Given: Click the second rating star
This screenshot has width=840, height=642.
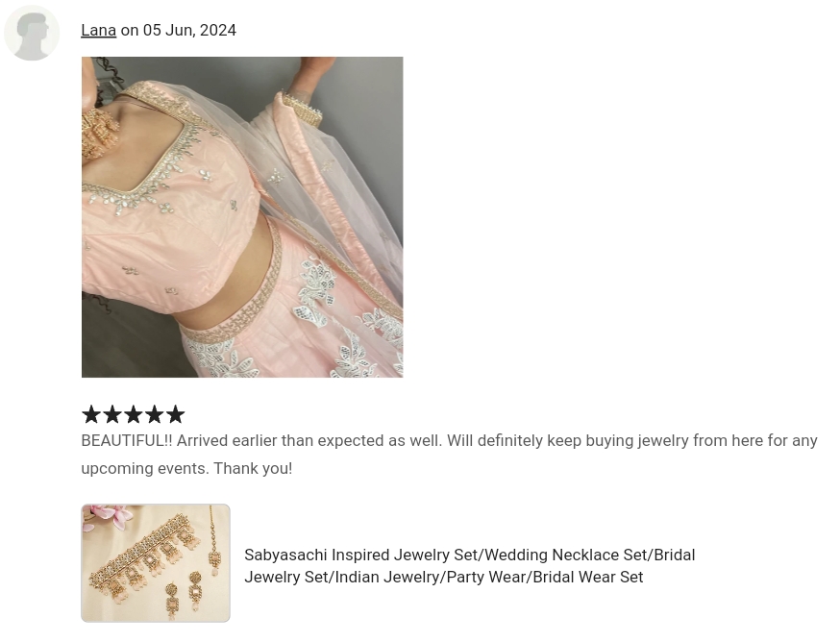Looking at the screenshot, I should [x=112, y=414].
